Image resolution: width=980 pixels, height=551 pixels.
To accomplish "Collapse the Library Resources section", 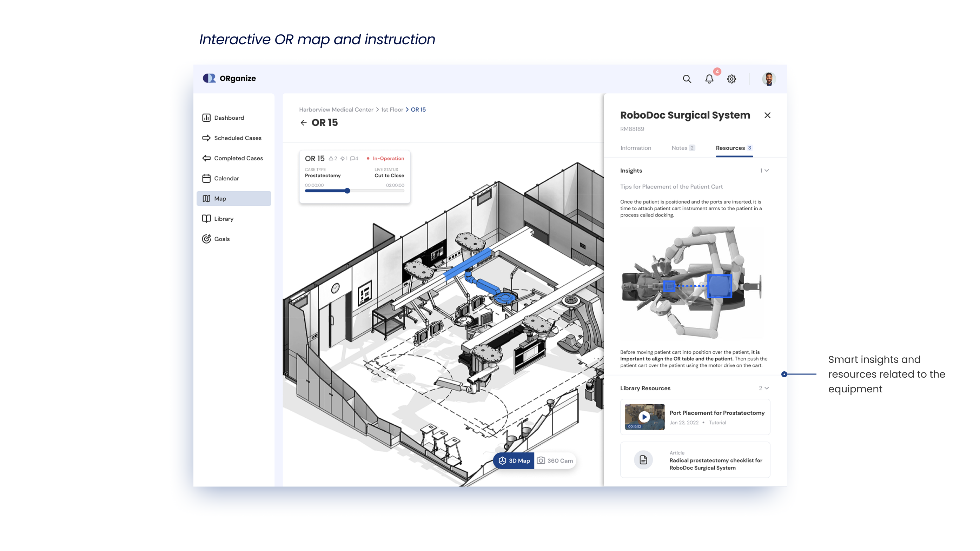I will coord(767,388).
